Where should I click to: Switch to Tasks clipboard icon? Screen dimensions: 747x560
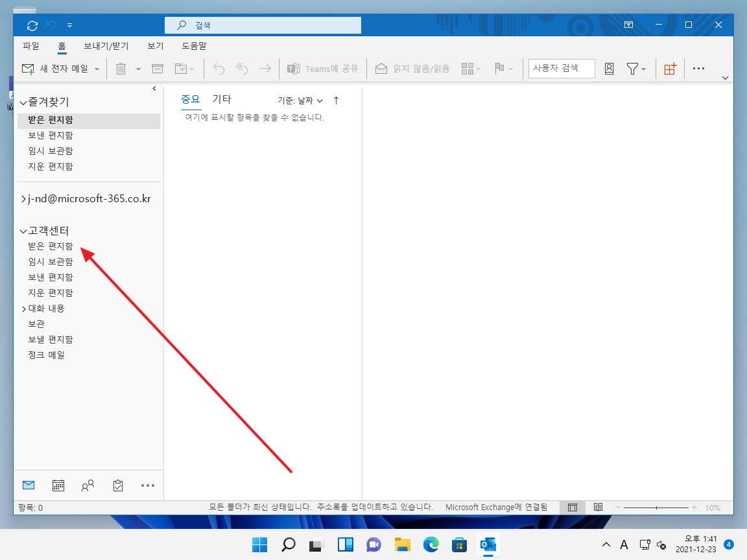click(x=117, y=485)
